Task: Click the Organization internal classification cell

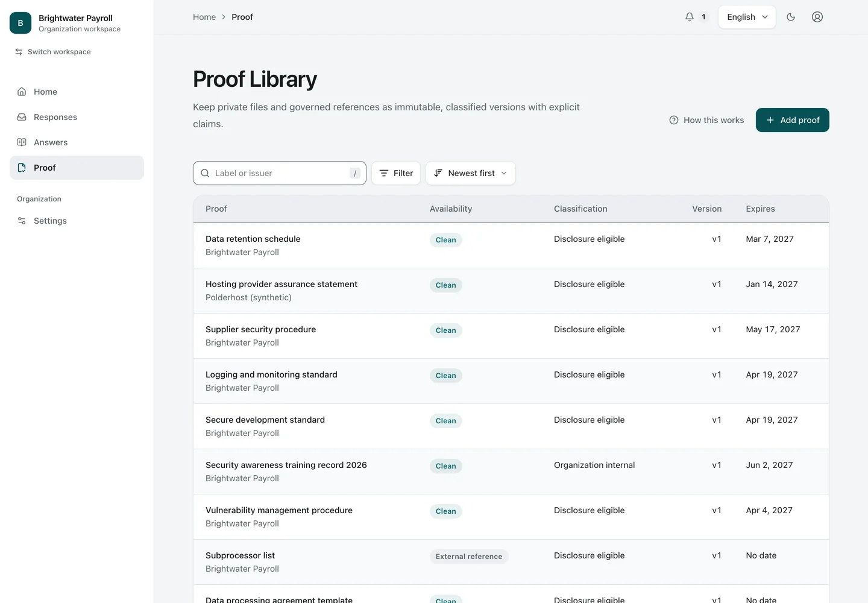Action: point(594,465)
